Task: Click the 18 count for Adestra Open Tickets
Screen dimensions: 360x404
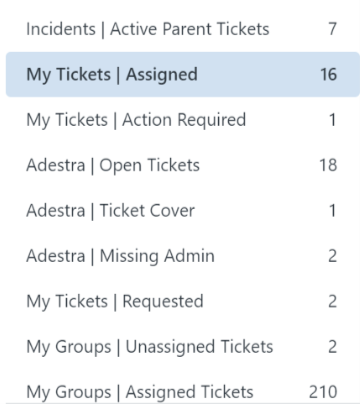Action: [328, 165]
